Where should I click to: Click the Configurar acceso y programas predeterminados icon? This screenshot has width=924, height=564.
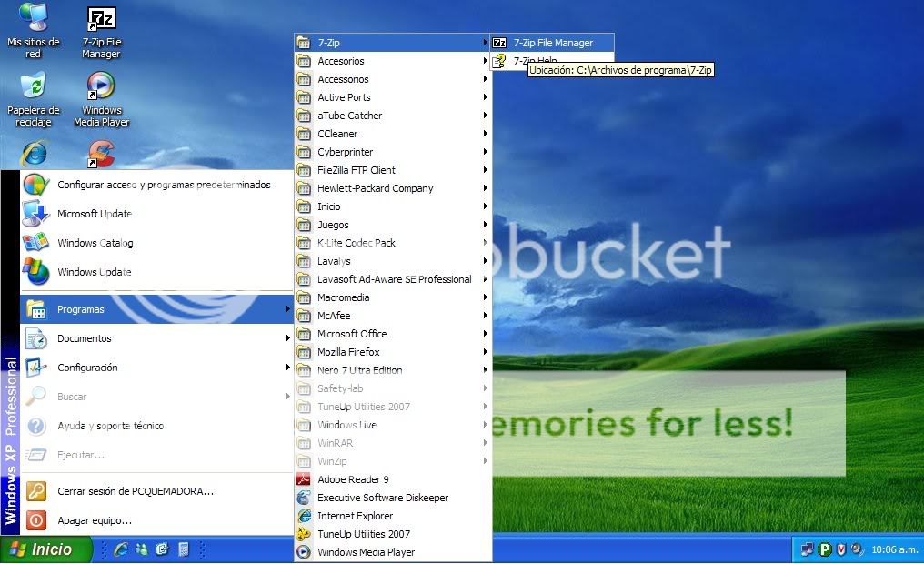tap(36, 185)
